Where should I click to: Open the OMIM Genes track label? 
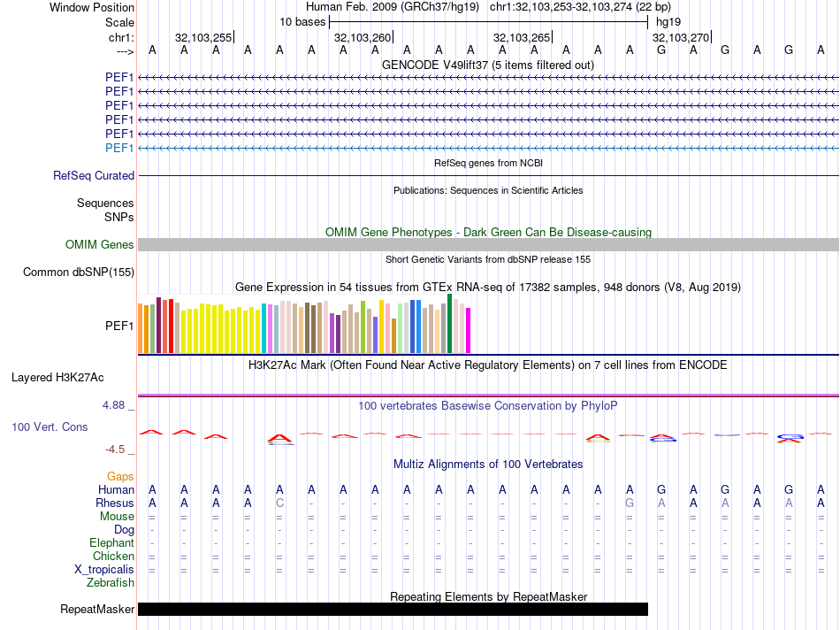tap(100, 245)
